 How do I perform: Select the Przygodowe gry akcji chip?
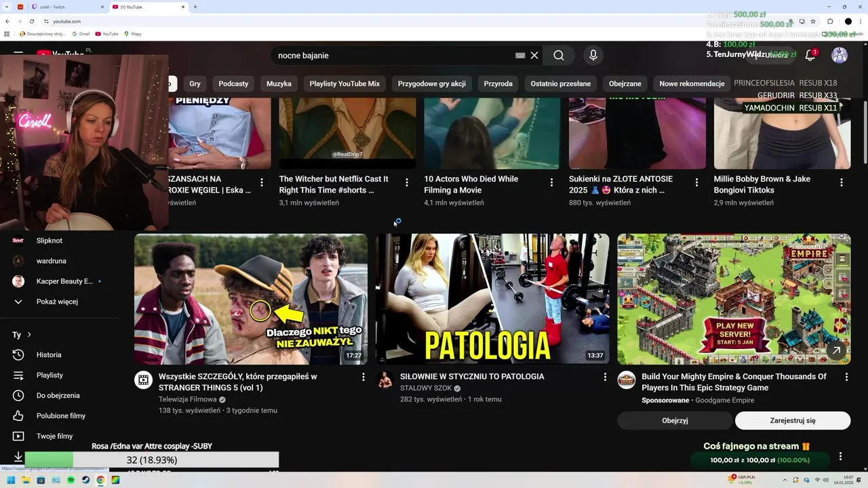(x=432, y=83)
